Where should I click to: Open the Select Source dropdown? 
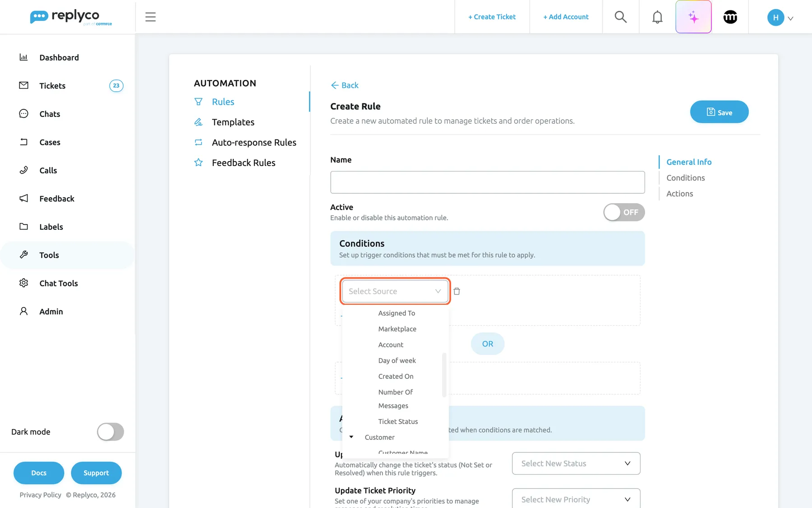pos(395,291)
